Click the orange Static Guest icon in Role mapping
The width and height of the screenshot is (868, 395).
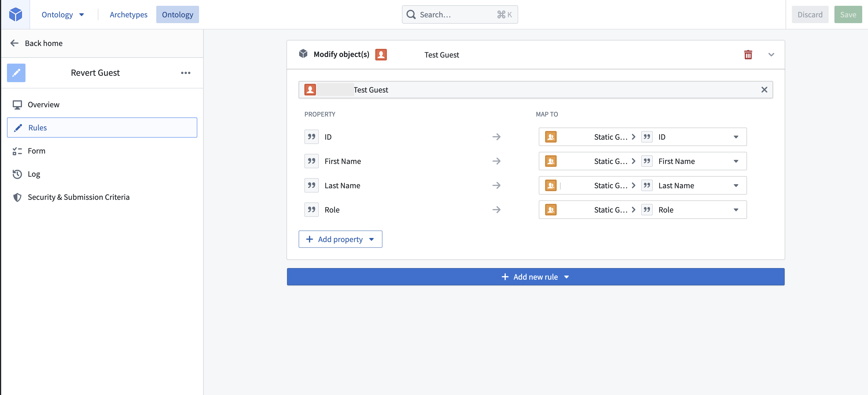tap(551, 210)
